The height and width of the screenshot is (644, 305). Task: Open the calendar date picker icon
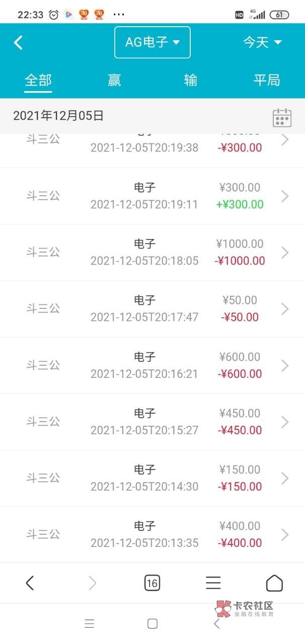click(x=282, y=117)
